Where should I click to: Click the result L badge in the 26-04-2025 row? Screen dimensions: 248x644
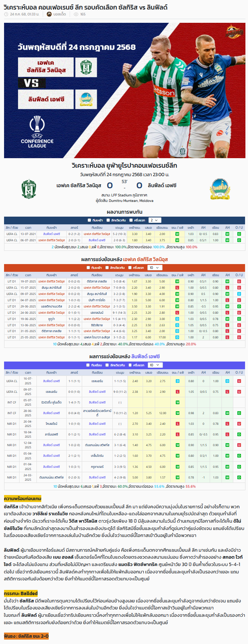click(177, 424)
